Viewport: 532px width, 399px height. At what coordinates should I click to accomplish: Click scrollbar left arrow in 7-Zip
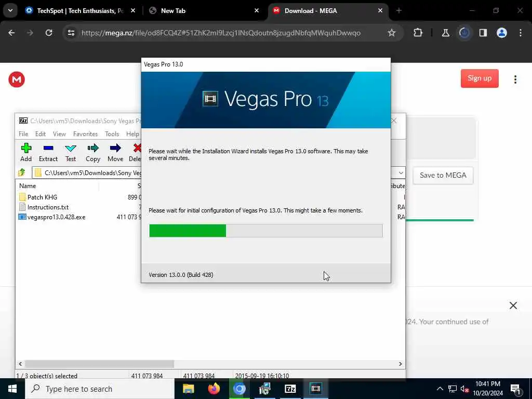20,364
